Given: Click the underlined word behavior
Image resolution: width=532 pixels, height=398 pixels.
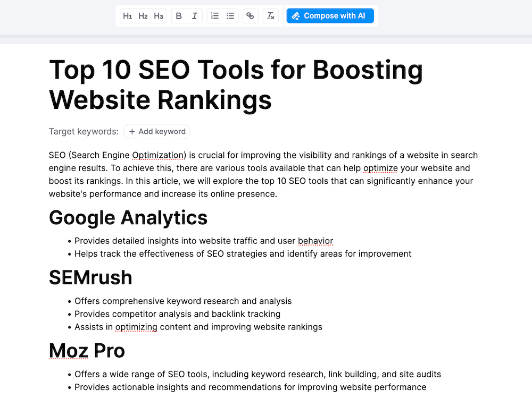Looking at the screenshot, I should click(315, 241).
